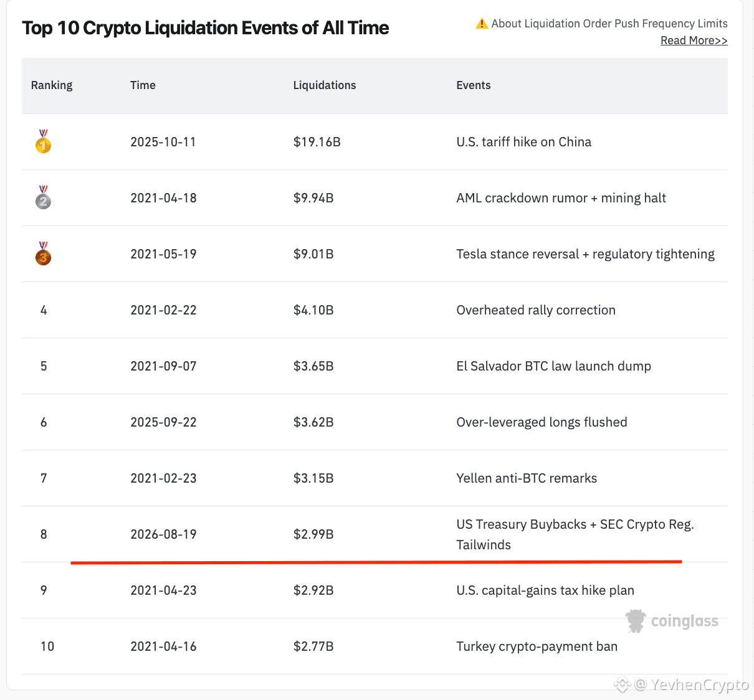Click El Salvador BTC law launch dump
This screenshot has width=754, height=700.
click(554, 366)
